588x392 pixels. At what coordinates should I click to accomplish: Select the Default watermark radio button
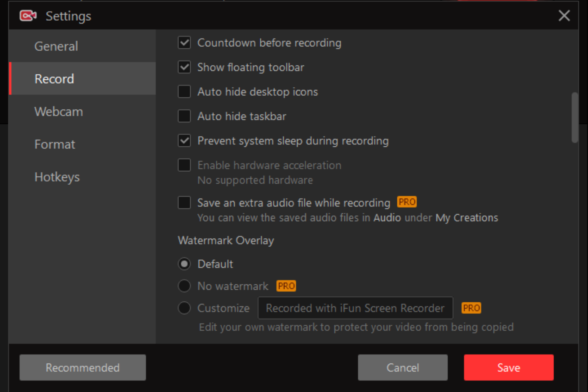pos(184,264)
